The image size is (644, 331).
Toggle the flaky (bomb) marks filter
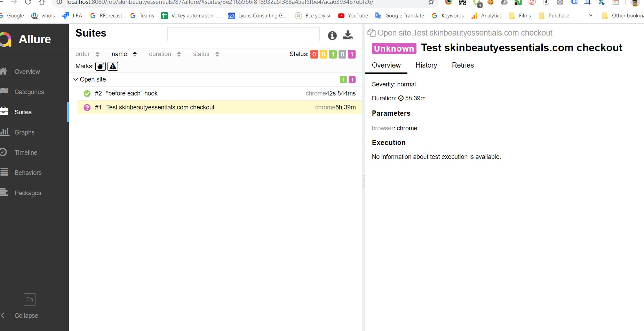click(101, 66)
